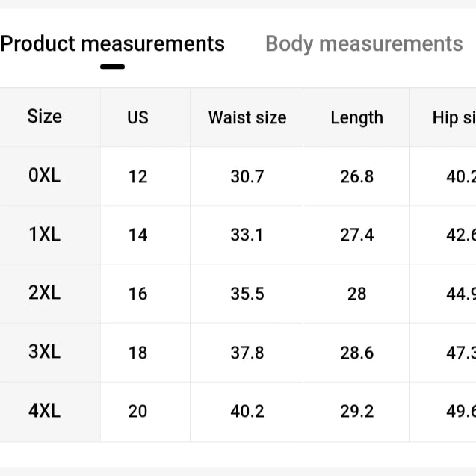Select the 4XL size row label
The height and width of the screenshot is (476, 476).
[x=45, y=411]
